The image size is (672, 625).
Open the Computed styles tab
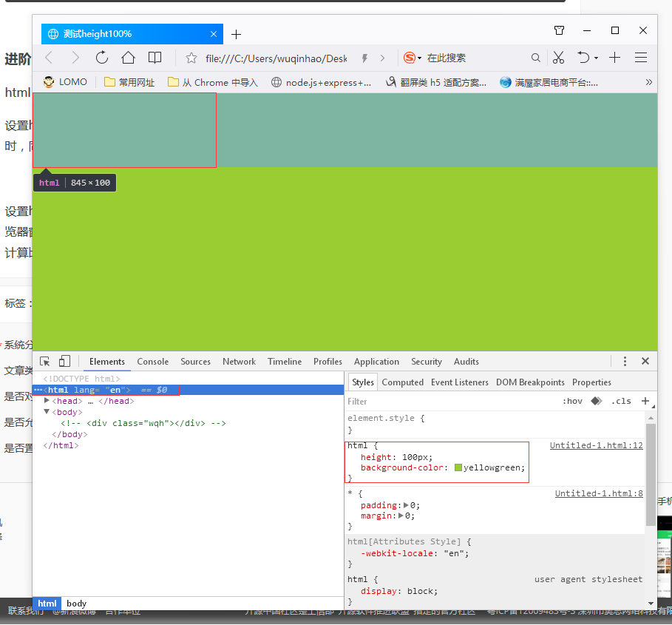point(402,382)
